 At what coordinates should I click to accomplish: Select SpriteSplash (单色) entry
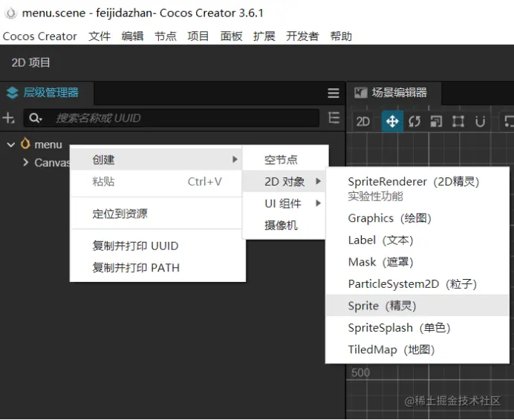coord(417,327)
